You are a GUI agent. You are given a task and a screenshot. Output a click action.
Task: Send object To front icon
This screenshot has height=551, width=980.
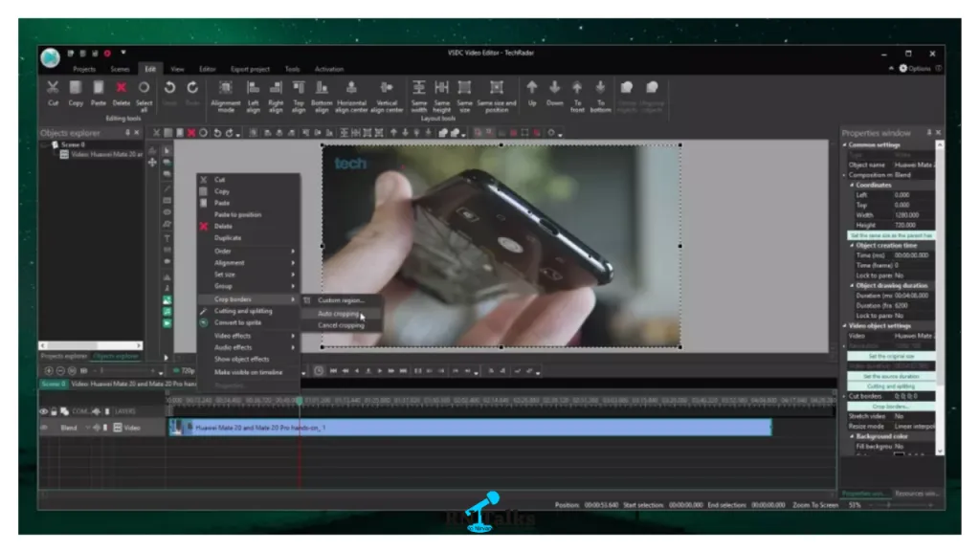point(577,87)
